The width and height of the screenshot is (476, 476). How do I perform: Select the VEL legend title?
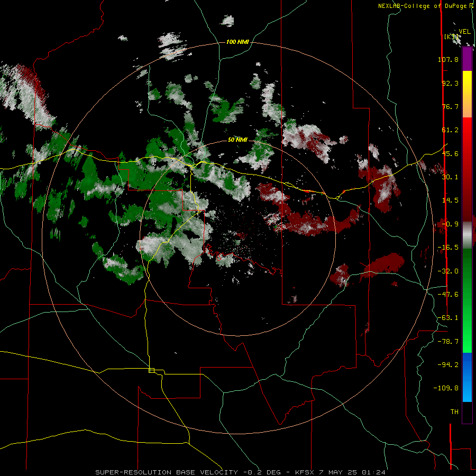click(464, 32)
